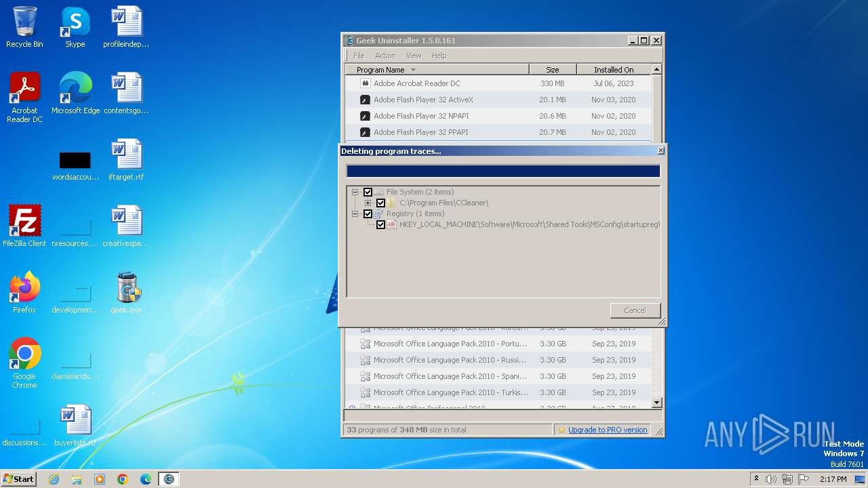Click the Adobe Acrobat Reader DC row icon
868x488 pixels.
(366, 83)
